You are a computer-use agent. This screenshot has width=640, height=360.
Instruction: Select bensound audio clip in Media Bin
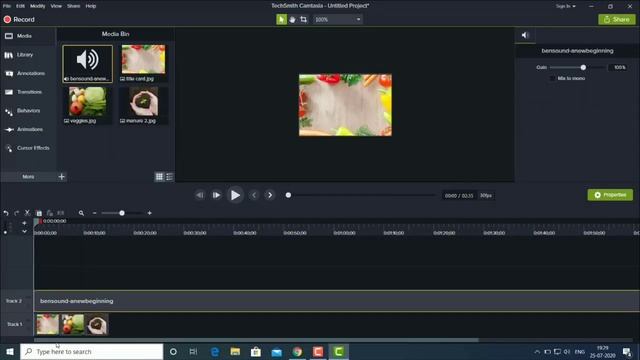point(88,64)
